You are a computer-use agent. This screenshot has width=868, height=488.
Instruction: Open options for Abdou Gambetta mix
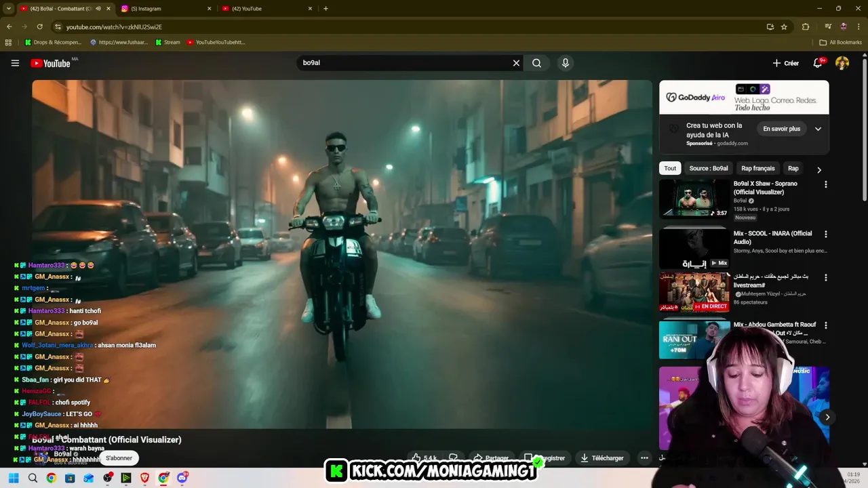pyautogui.click(x=825, y=325)
